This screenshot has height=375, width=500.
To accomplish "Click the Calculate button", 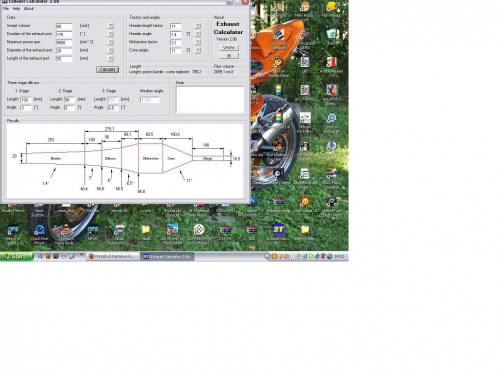I will [x=107, y=69].
